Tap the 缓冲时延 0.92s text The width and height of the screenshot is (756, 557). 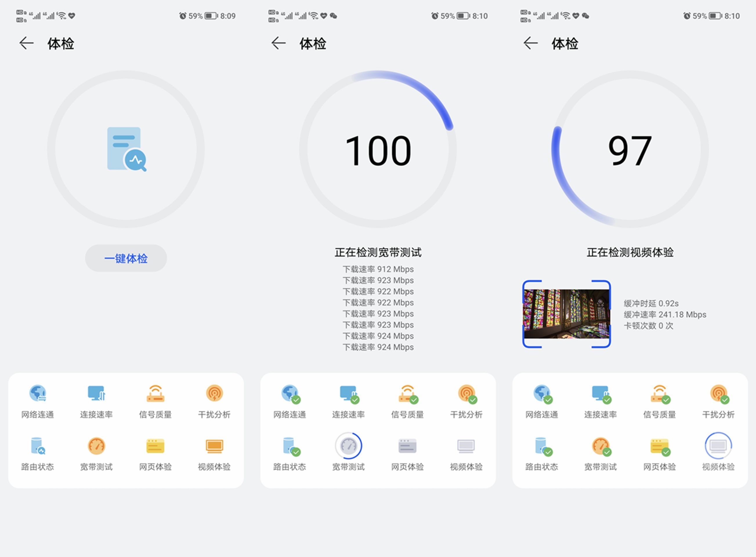pos(651,303)
